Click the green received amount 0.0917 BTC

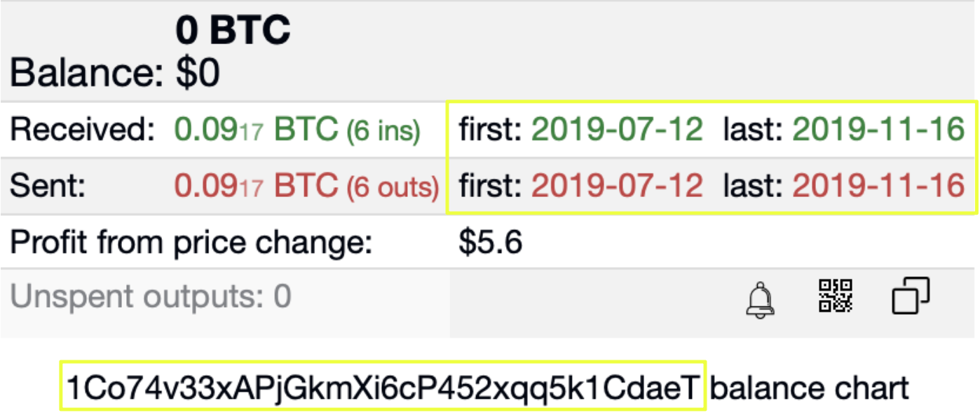point(256,130)
